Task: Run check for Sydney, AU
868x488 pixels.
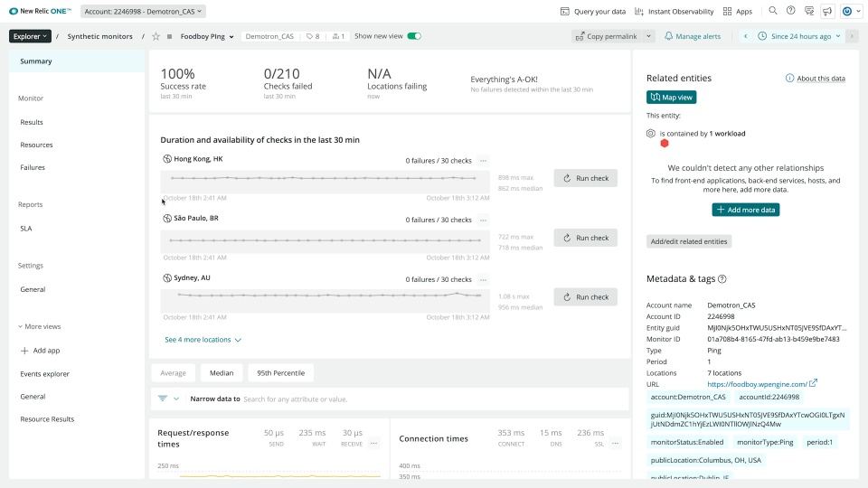Action: (x=585, y=297)
